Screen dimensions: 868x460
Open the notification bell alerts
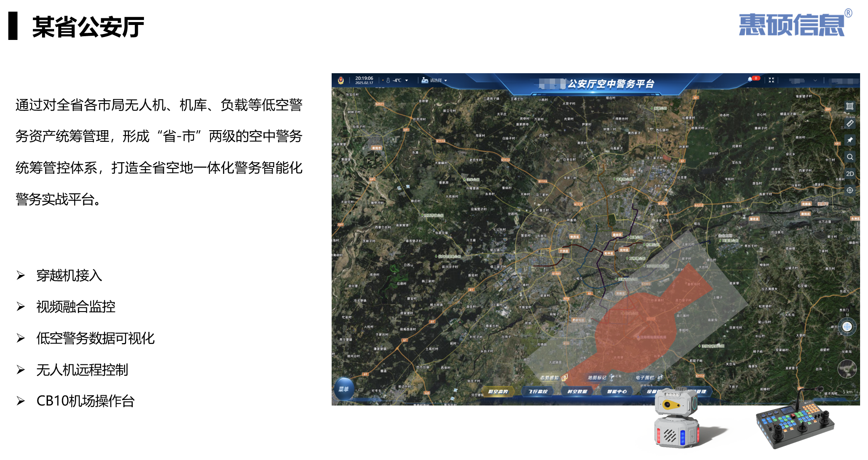(750, 79)
